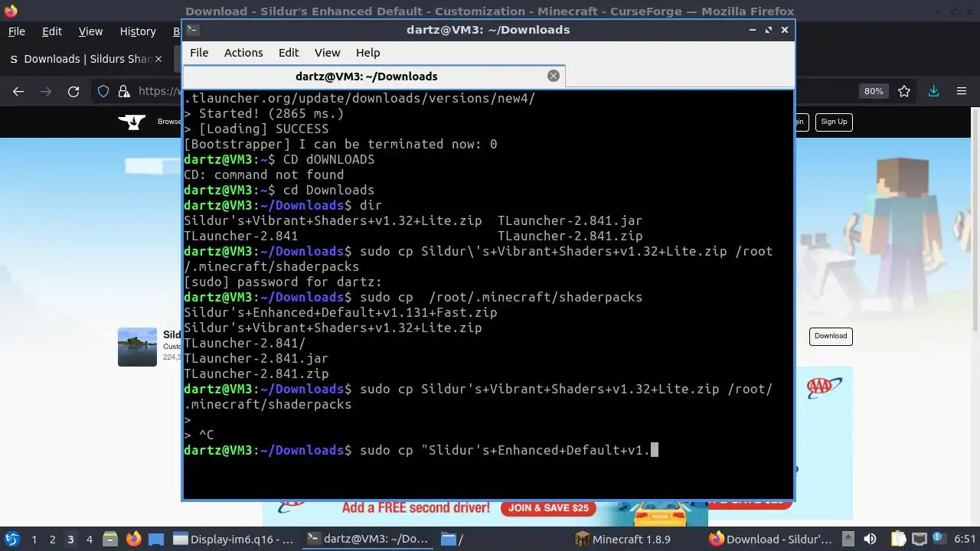This screenshot has width=980, height=551.
Task: Open the removable media eject tray icon
Action: point(848,539)
